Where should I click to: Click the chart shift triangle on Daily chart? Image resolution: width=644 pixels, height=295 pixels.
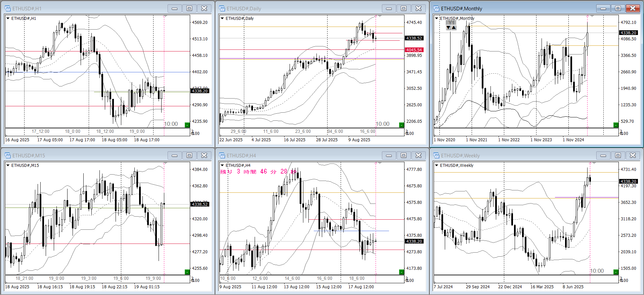coord(380,16)
